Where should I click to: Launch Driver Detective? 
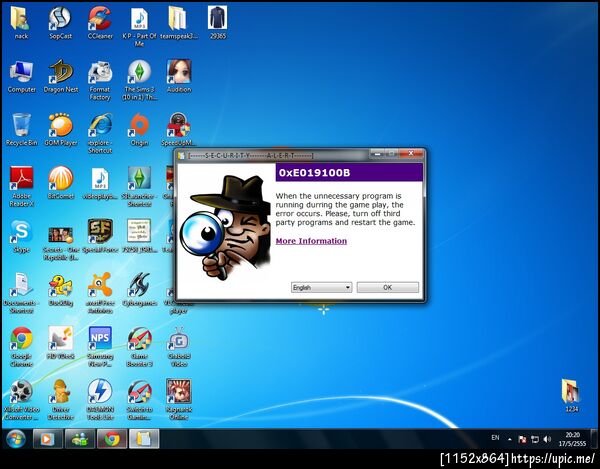(60, 399)
